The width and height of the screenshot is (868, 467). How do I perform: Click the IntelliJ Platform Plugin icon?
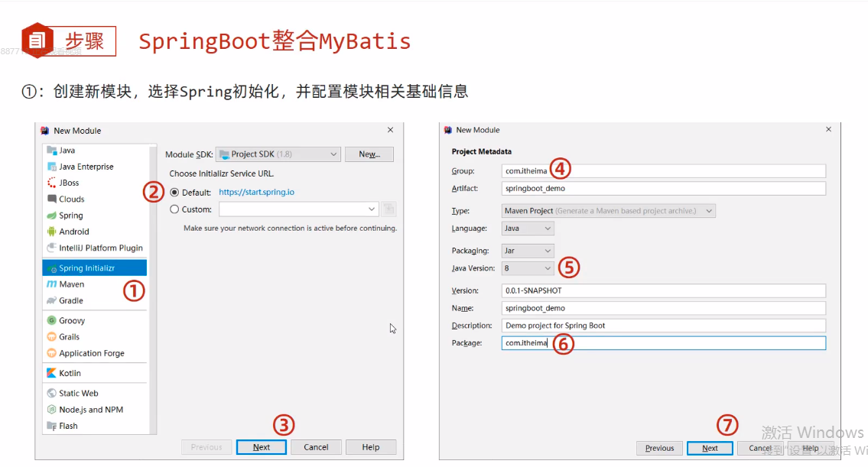(x=52, y=248)
